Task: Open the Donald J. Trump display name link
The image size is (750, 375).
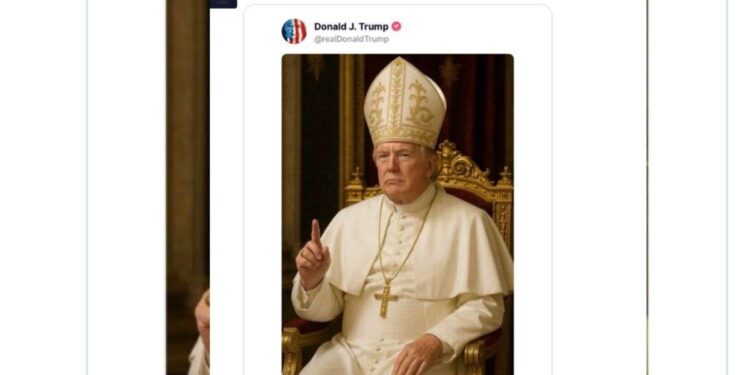Action: tap(351, 26)
